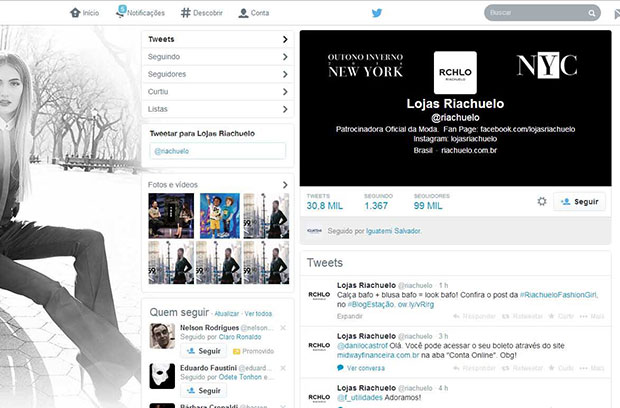Open Curtiu list chevron

click(285, 92)
